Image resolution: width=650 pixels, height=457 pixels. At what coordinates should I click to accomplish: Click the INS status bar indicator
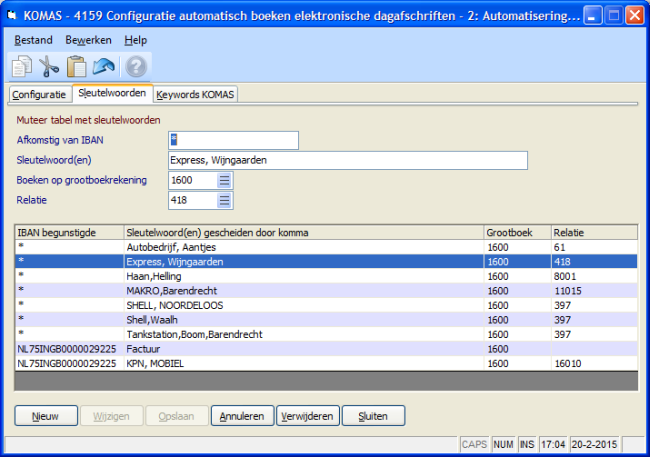click(x=527, y=445)
